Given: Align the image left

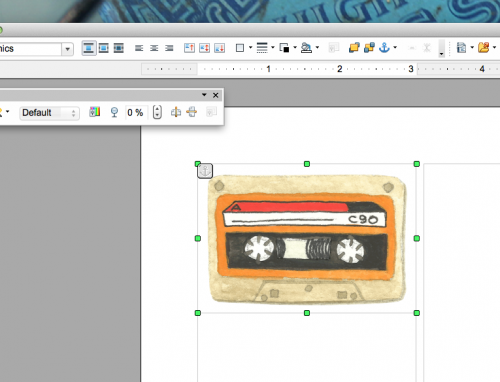Looking at the screenshot, I should 139,48.
